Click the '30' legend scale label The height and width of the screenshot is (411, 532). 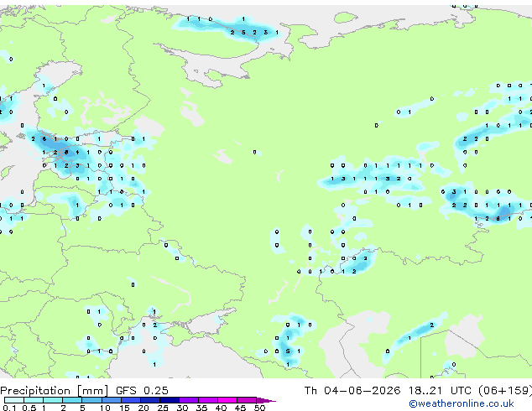pyautogui.click(x=182, y=408)
